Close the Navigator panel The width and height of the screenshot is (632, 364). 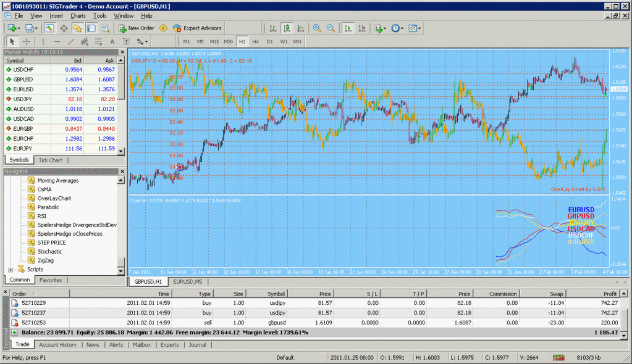122,172
